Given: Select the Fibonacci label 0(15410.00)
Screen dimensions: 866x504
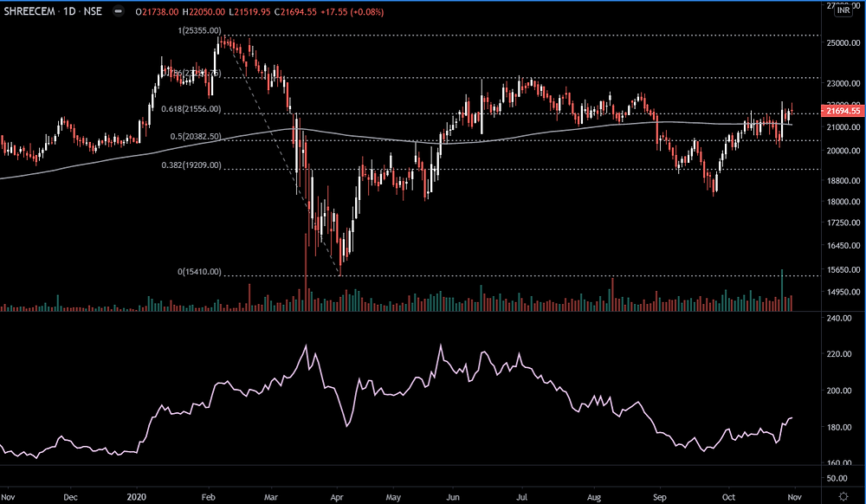Looking at the screenshot, I should tap(199, 272).
